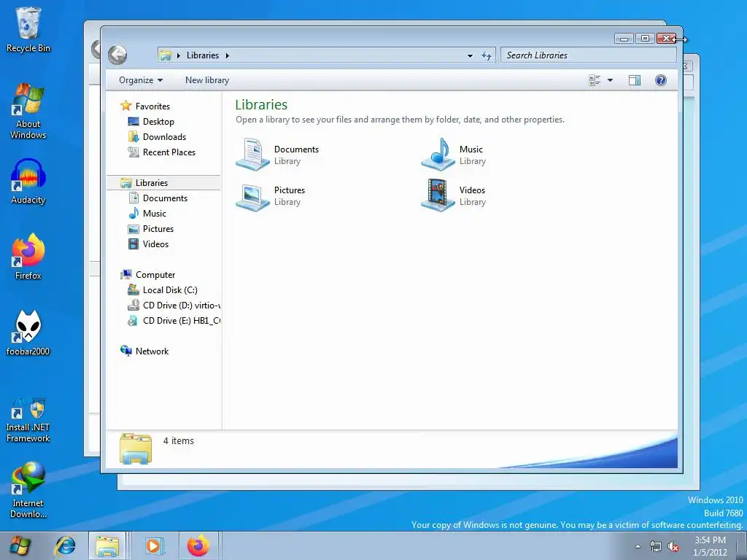The height and width of the screenshot is (560, 747).
Task: Select Recent Places in navigation pane
Action: pos(169,152)
